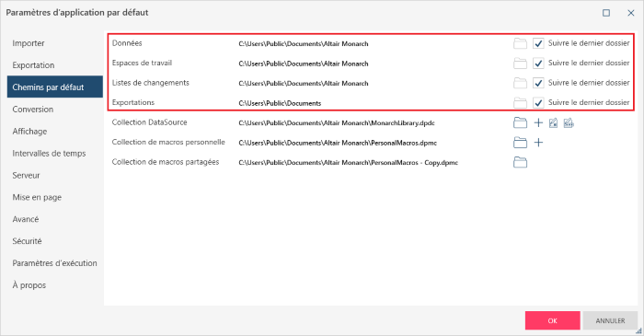Viewport: 644px width, 336px height.
Task: Browse folder for Espaces de travail path
Action: [520, 64]
